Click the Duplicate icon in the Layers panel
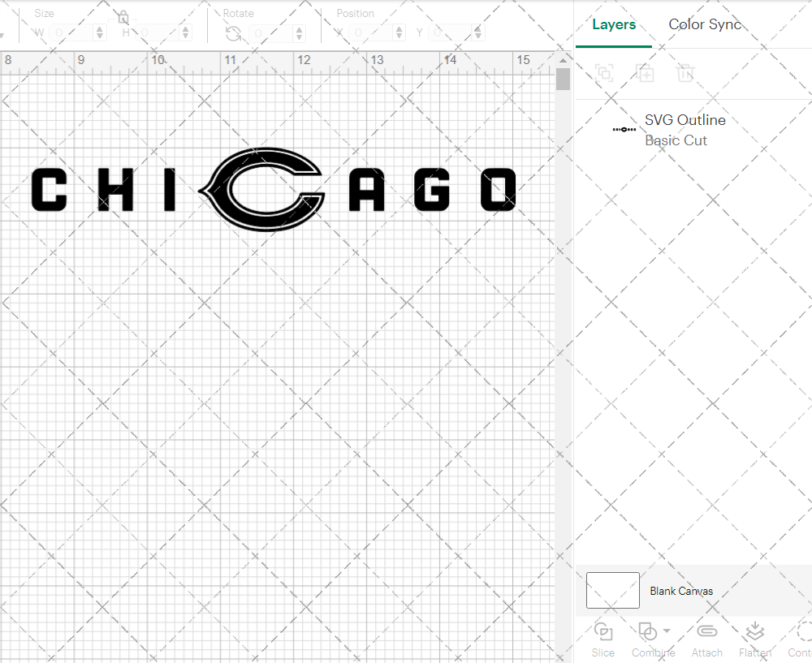This screenshot has height=663, width=812. coord(646,74)
